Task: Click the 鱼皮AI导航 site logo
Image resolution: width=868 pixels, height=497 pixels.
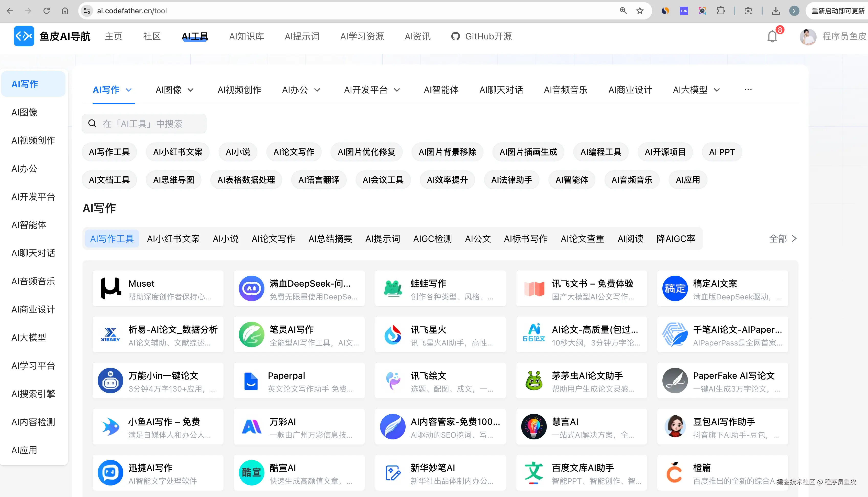Action: tap(24, 36)
